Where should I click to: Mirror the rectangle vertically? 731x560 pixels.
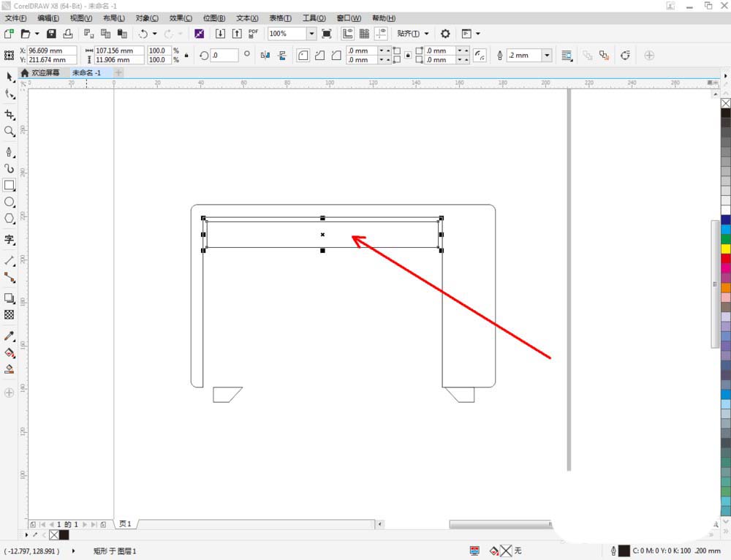click(x=282, y=56)
